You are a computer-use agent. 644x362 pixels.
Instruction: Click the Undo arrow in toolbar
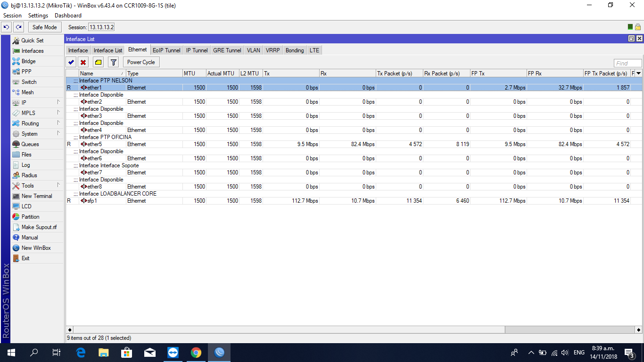[7, 27]
